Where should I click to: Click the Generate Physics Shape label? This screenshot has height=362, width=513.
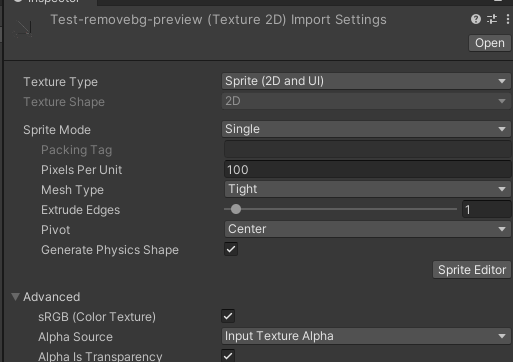pyautogui.click(x=110, y=250)
